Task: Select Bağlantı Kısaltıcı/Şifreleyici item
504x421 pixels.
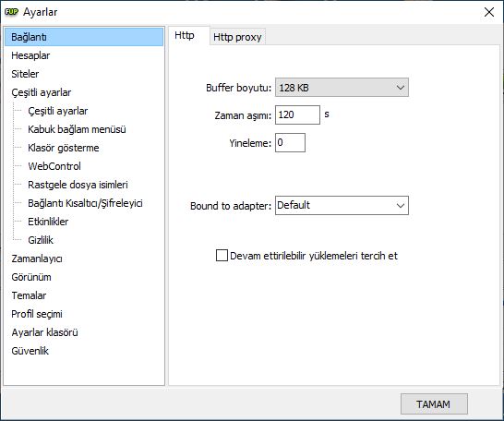Action: [85, 203]
